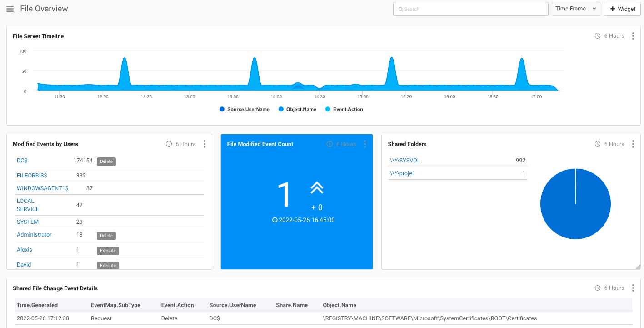Sort by Object.Name column header
This screenshot has height=328, width=644.
click(x=339, y=305)
